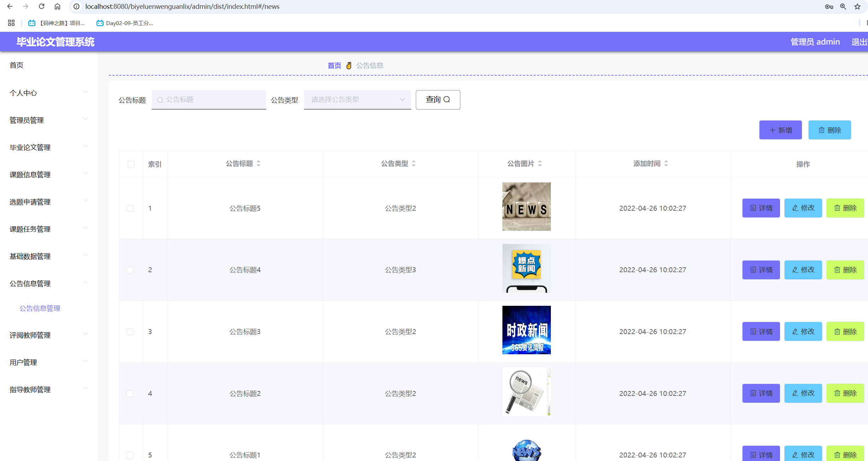Expand 课题任务管理 sidebar menu
Viewport: 868px width, 461px height.
pos(48,229)
